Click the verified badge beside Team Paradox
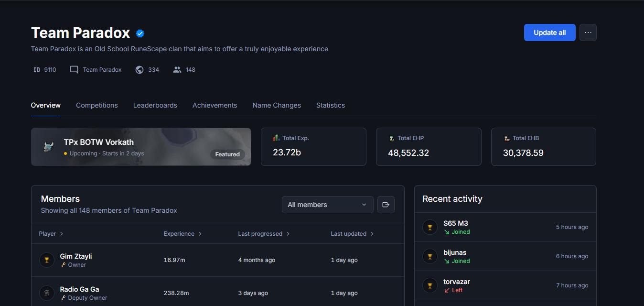Viewport: 644px width, 306px height. [140, 33]
